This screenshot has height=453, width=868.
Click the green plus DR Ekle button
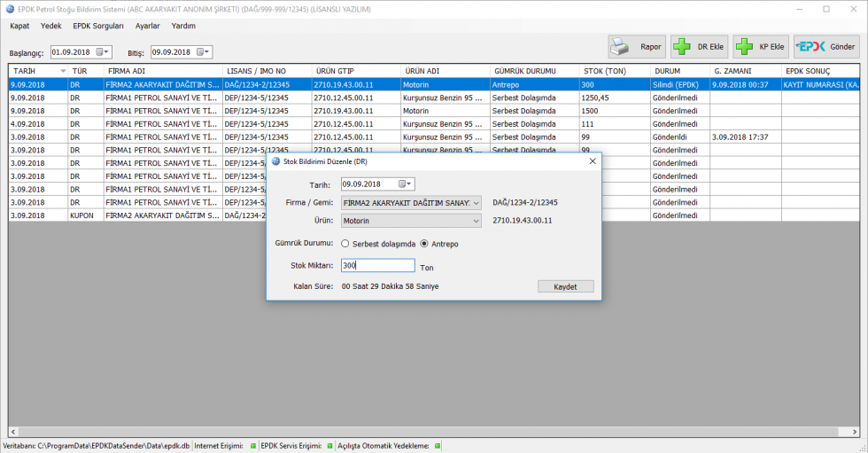(x=698, y=47)
